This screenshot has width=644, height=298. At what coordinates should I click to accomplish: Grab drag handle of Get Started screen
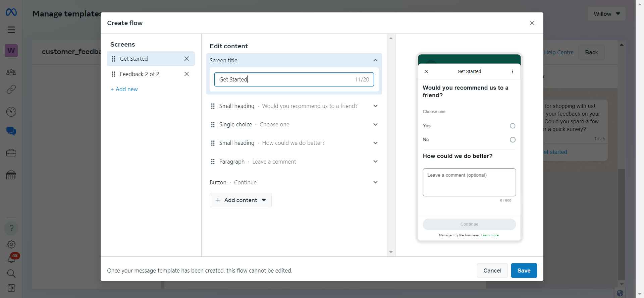click(113, 59)
